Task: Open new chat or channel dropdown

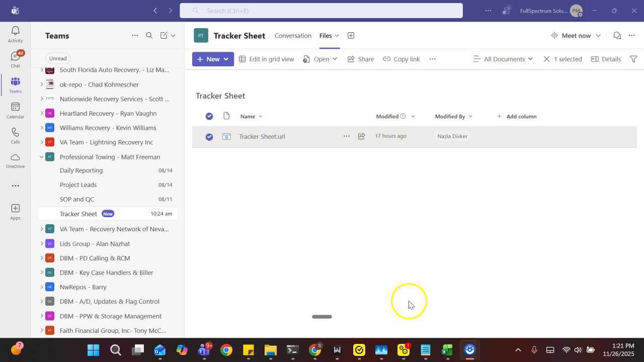Action: pyautogui.click(x=174, y=36)
